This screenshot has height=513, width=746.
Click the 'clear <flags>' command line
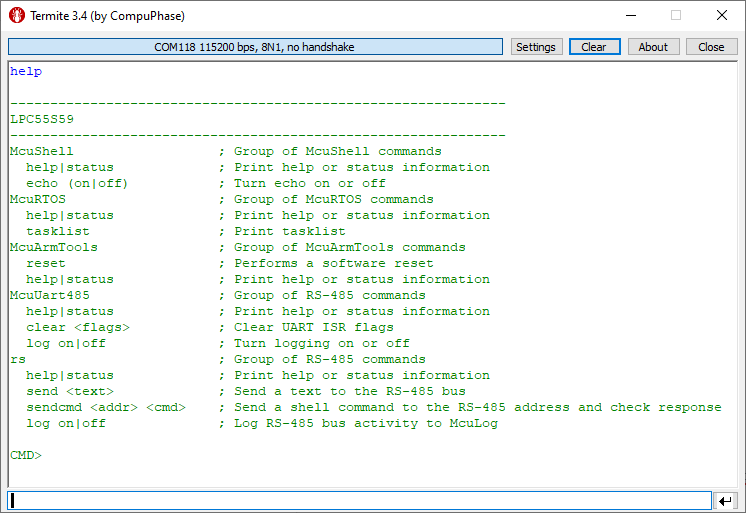click(x=78, y=327)
